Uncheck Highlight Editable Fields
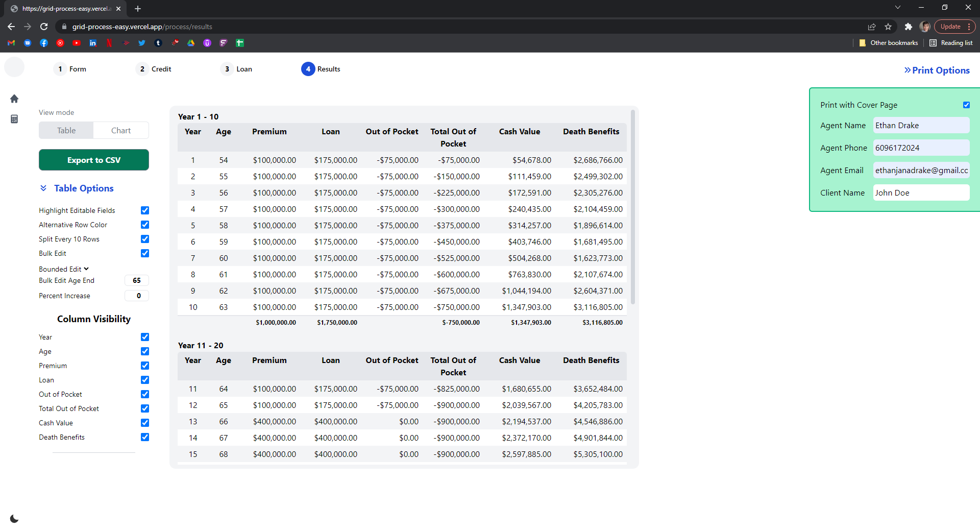The image size is (980, 531). pyautogui.click(x=145, y=210)
